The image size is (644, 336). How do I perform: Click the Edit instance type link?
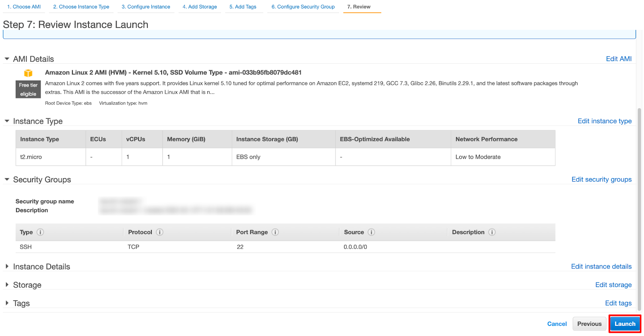pyautogui.click(x=605, y=121)
